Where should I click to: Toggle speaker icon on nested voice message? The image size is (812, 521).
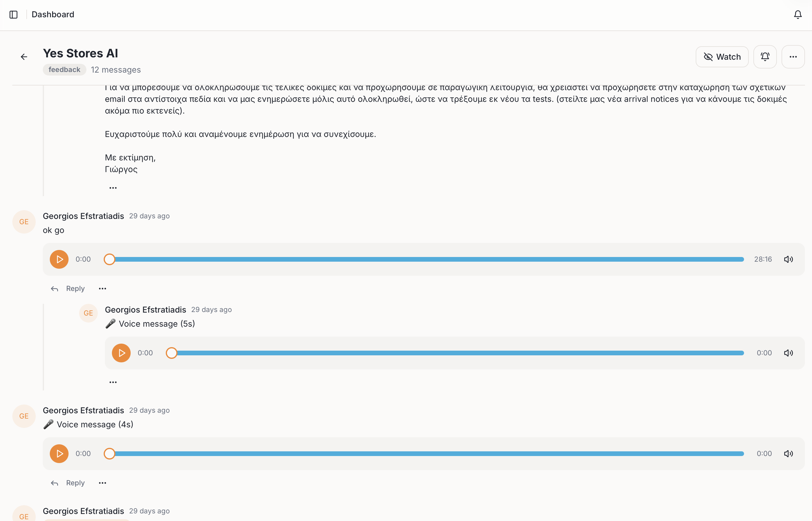[x=789, y=352]
